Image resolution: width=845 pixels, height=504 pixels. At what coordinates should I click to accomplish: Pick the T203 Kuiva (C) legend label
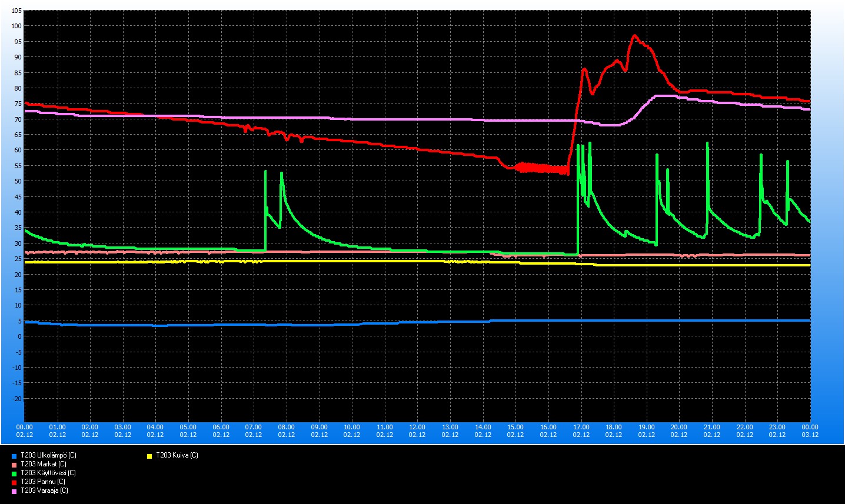pos(177,455)
